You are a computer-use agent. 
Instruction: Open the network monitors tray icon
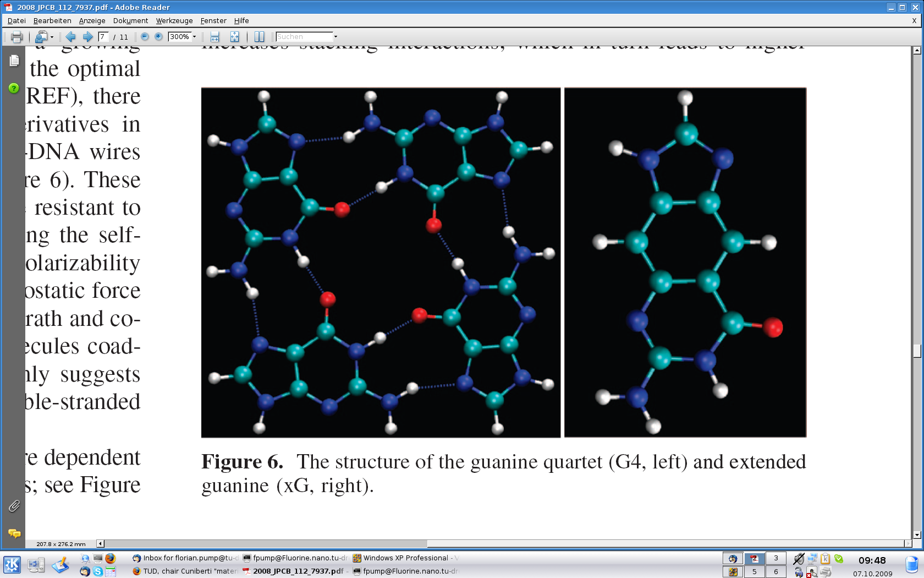click(x=812, y=559)
